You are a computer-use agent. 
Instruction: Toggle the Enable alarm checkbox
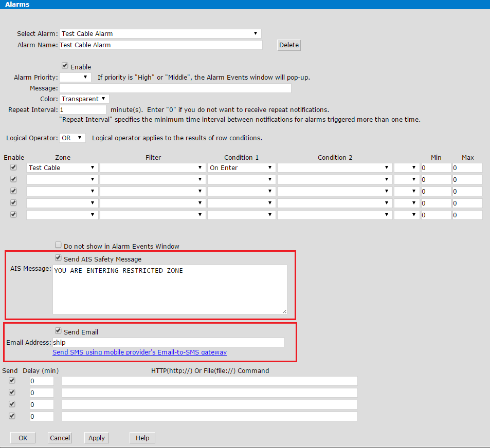65,66
